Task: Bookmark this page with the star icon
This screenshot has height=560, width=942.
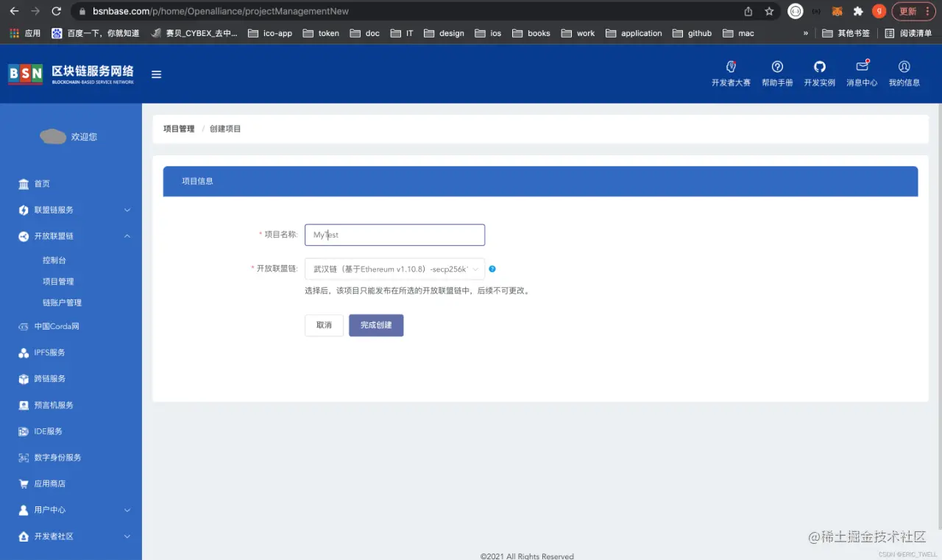Action: pos(769,11)
